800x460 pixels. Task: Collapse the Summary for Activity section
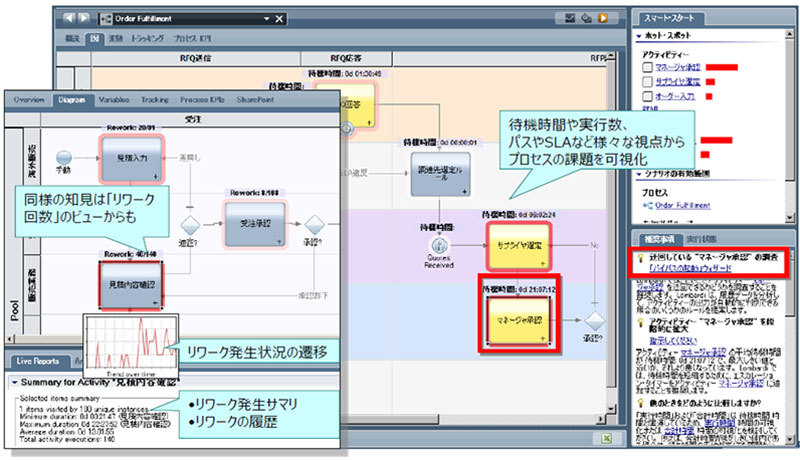(14, 382)
